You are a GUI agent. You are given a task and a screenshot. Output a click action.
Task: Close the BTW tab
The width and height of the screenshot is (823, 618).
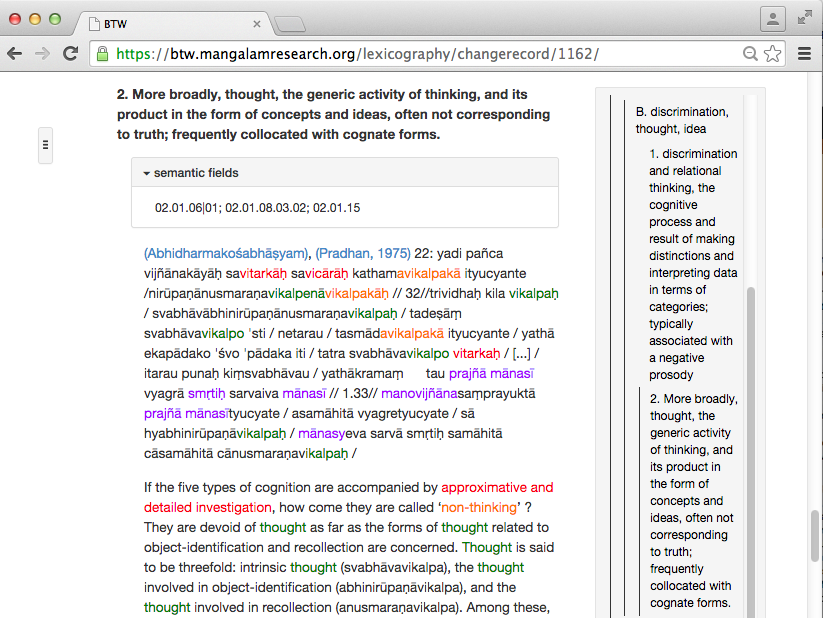point(257,24)
